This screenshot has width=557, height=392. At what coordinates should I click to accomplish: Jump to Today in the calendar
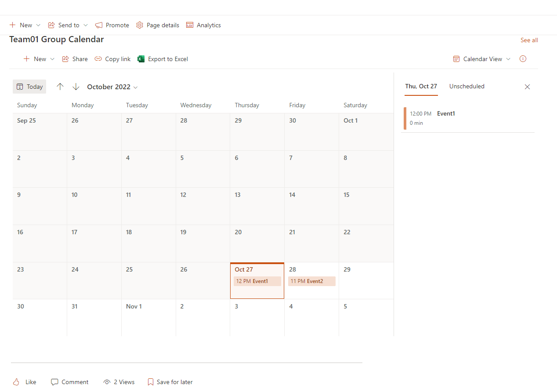click(29, 87)
